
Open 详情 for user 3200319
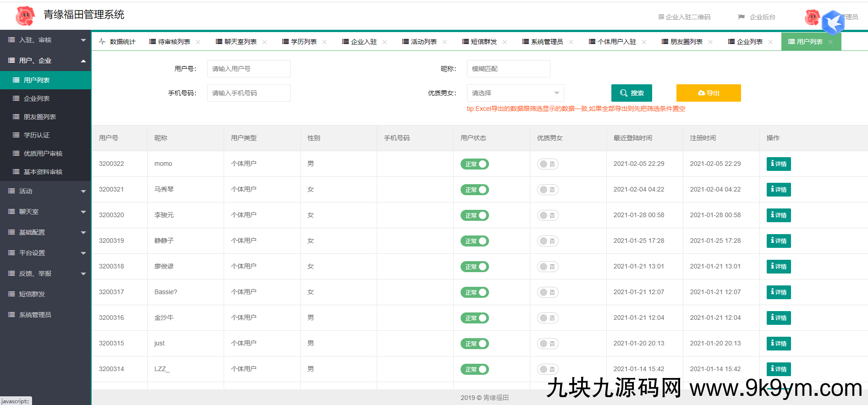pyautogui.click(x=778, y=241)
